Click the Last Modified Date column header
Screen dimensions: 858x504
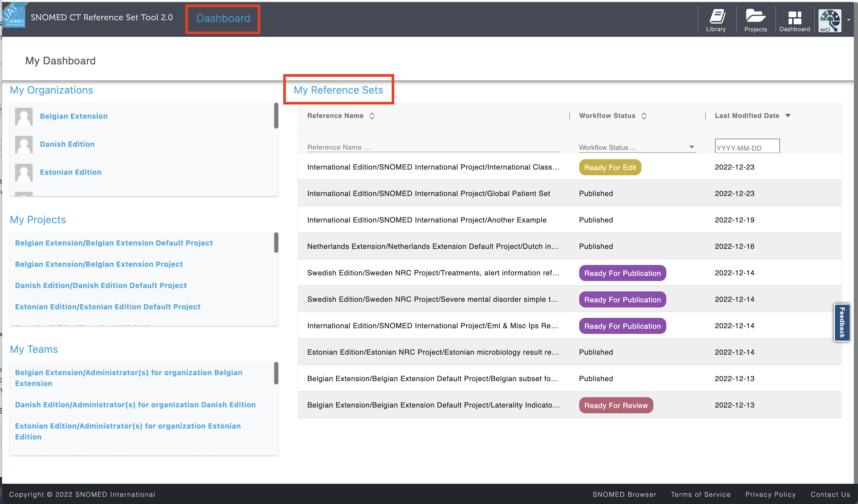(x=747, y=116)
